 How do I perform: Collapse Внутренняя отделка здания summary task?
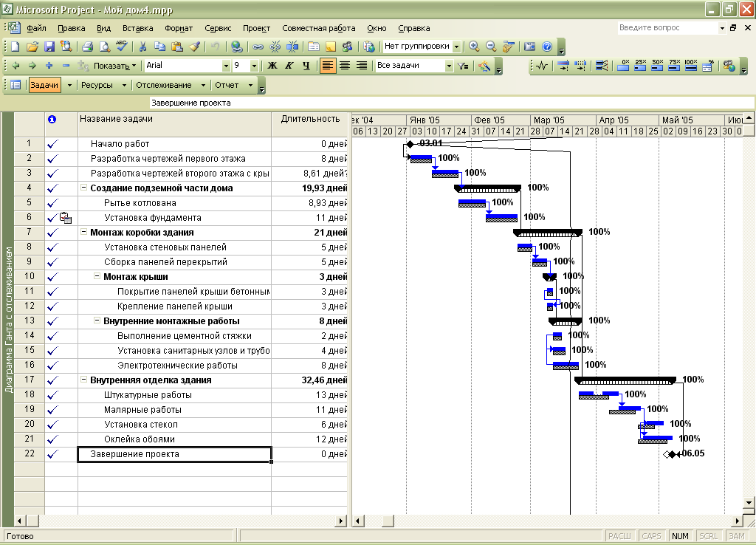click(x=83, y=380)
